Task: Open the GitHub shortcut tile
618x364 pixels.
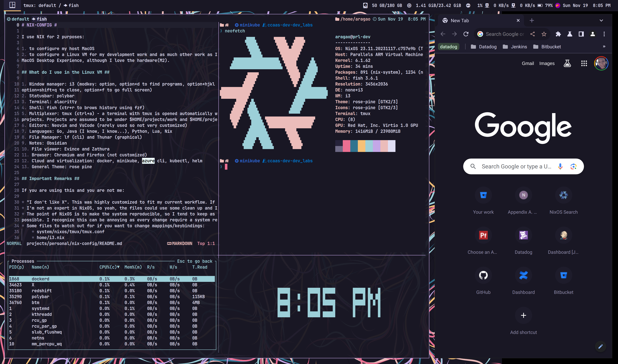Action: coord(483,275)
